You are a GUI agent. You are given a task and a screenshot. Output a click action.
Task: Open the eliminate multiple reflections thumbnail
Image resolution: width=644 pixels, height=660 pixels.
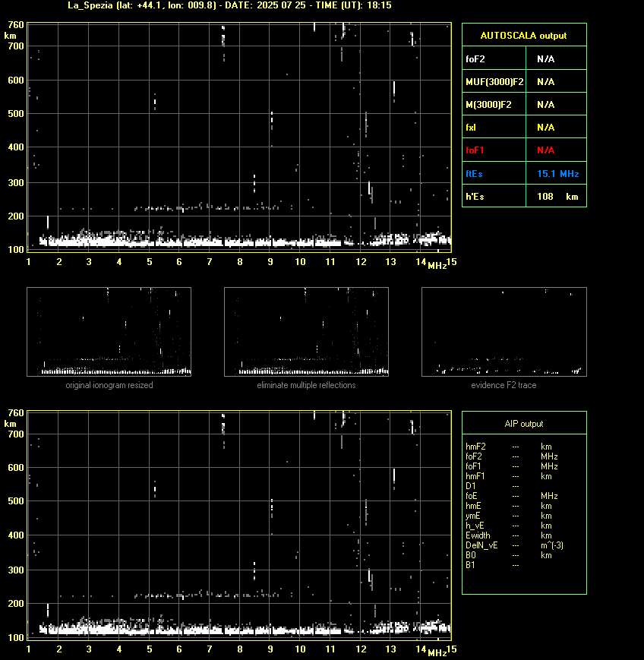(306, 332)
